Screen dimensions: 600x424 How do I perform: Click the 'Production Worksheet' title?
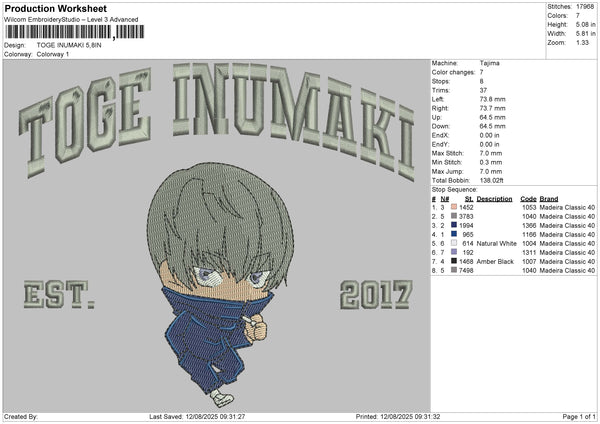[56, 8]
